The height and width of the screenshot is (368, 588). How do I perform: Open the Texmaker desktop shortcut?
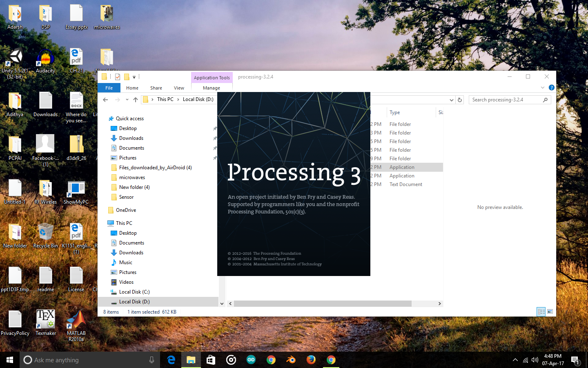click(45, 323)
